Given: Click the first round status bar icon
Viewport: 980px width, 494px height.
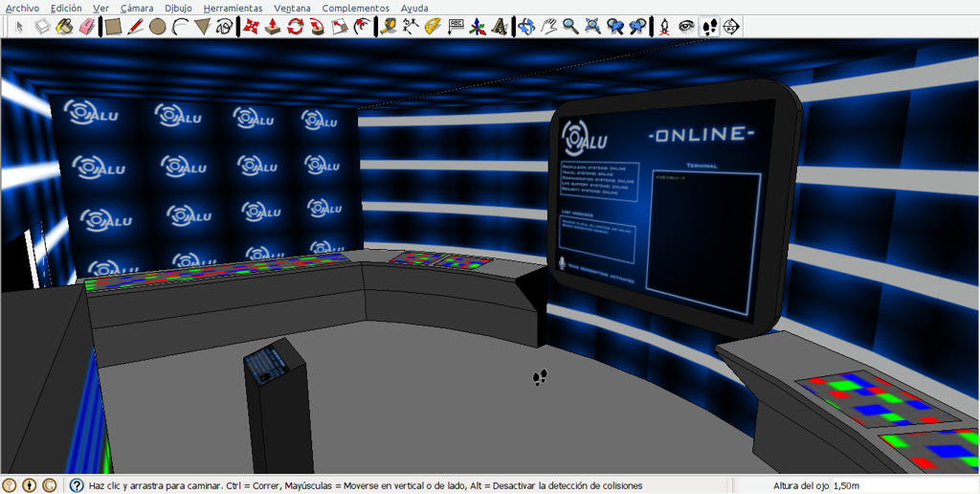Looking at the screenshot, I should (x=9, y=485).
